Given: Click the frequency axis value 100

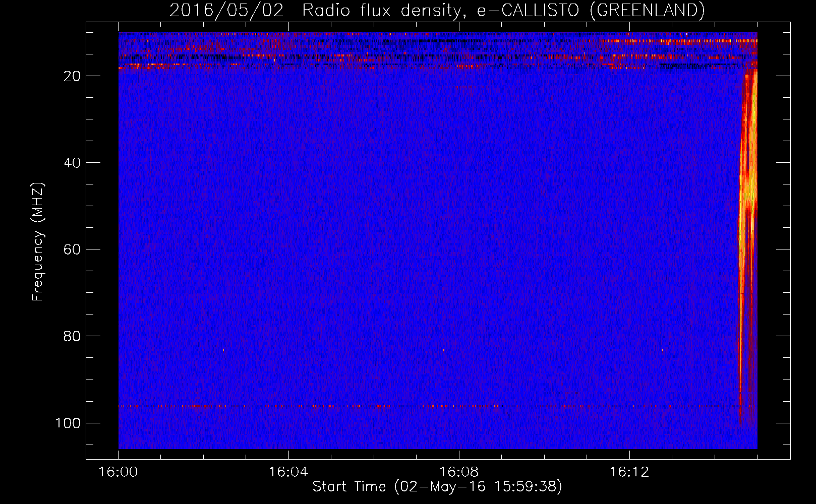Looking at the screenshot, I should (x=68, y=423).
